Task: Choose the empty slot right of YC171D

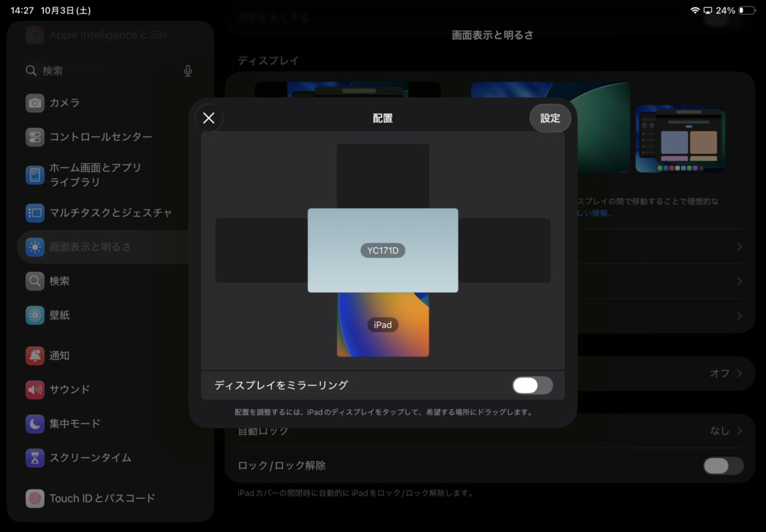Action: [504, 250]
